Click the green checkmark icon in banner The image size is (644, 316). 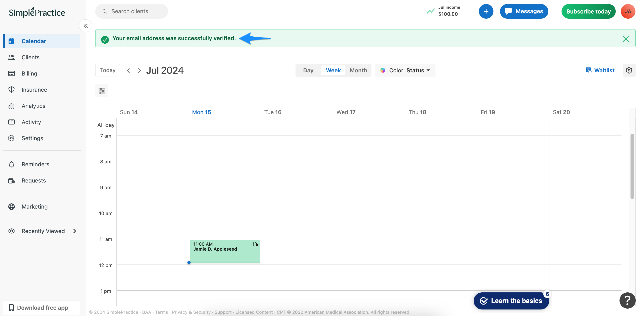tap(105, 39)
